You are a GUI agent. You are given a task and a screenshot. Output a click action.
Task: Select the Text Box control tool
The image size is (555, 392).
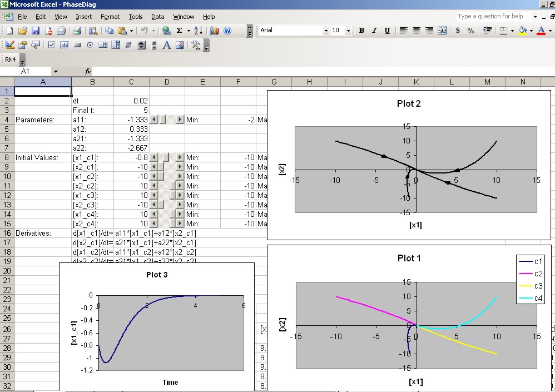pyautogui.click(x=64, y=45)
